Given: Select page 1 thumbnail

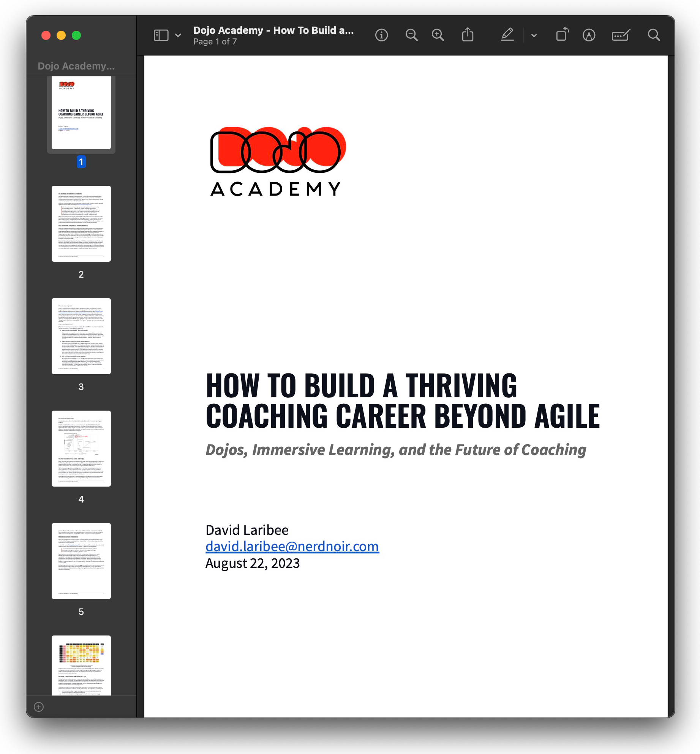Looking at the screenshot, I should (x=81, y=113).
